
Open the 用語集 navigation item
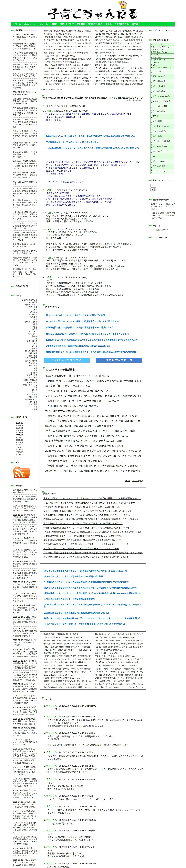click(x=54, y=24)
